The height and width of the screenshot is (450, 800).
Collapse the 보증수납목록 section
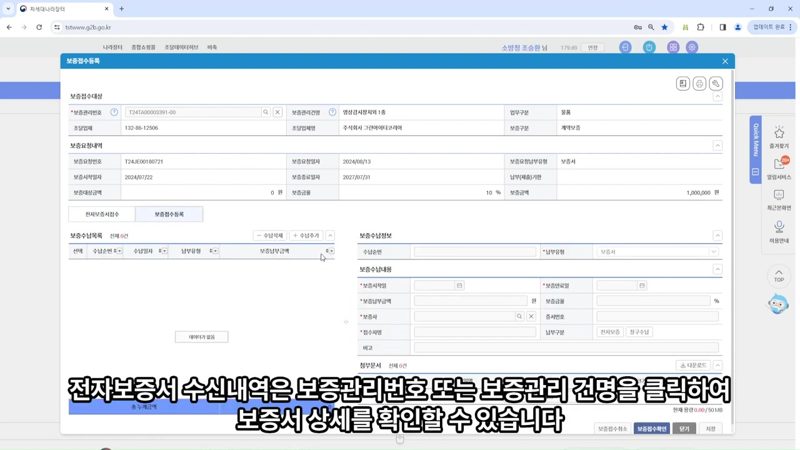(x=330, y=236)
